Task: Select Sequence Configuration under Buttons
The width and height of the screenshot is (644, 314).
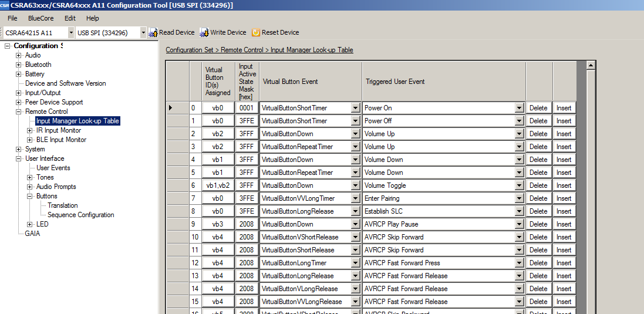Action: click(80, 215)
